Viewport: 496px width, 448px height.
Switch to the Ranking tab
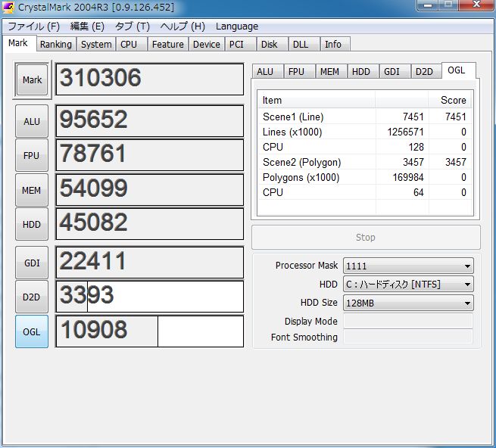coord(56,45)
